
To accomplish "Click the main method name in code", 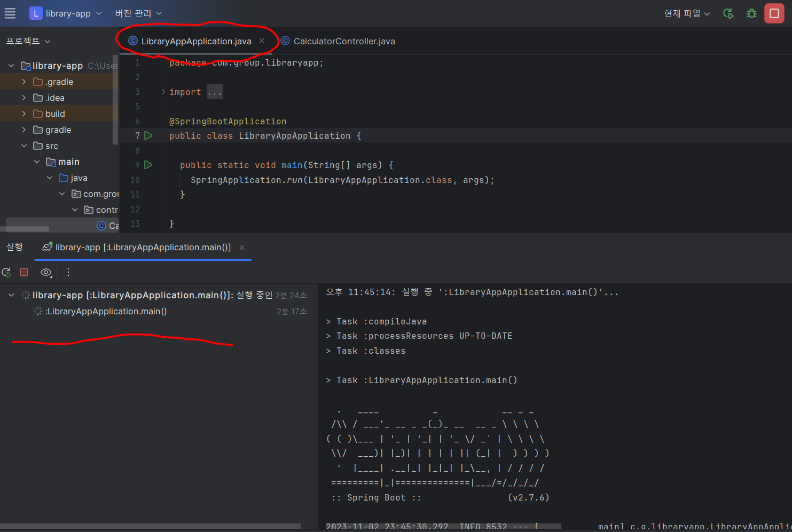I will click(292, 165).
